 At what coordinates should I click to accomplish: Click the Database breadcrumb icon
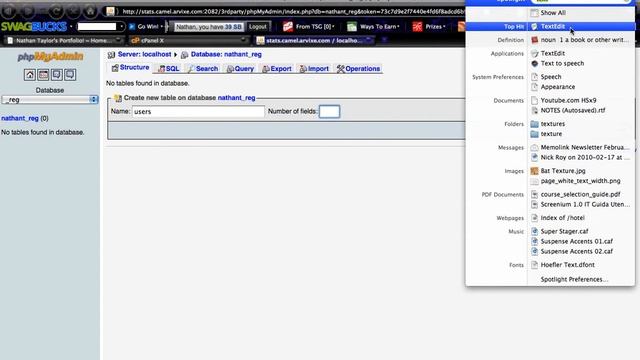pyautogui.click(x=184, y=55)
